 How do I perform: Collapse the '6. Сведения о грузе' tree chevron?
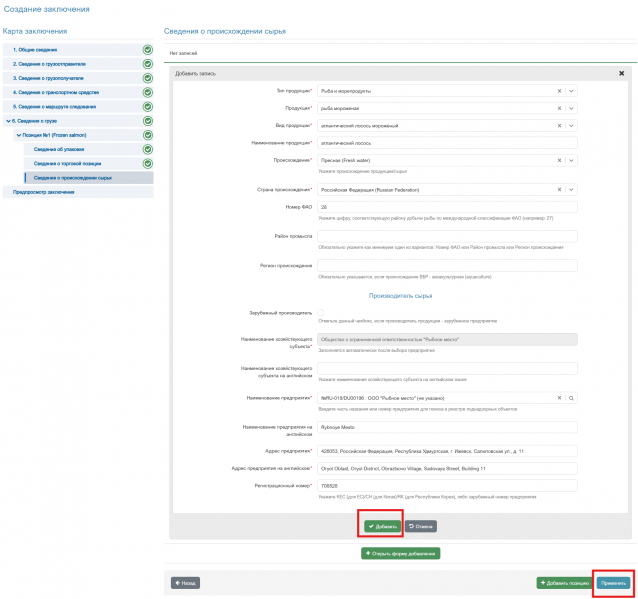click(x=8, y=121)
